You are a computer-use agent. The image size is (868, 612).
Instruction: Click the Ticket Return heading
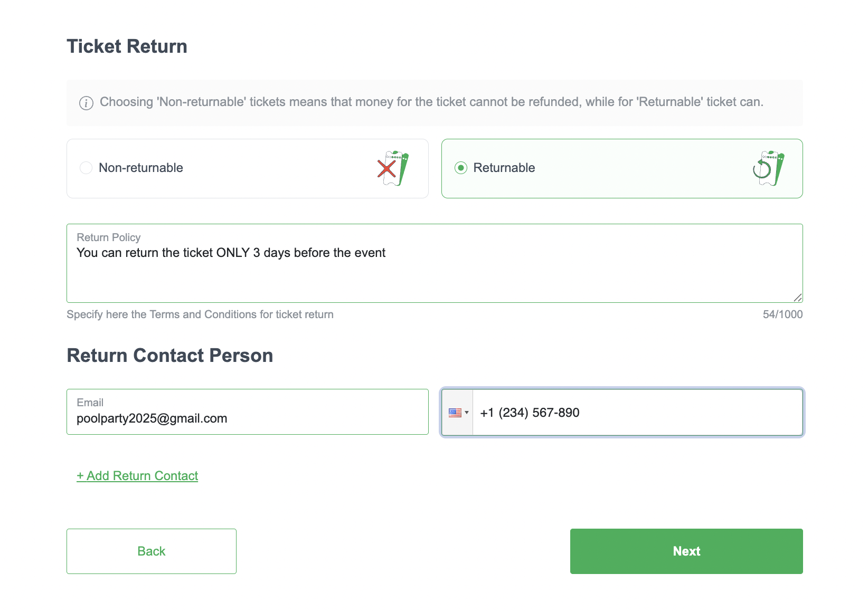click(127, 46)
